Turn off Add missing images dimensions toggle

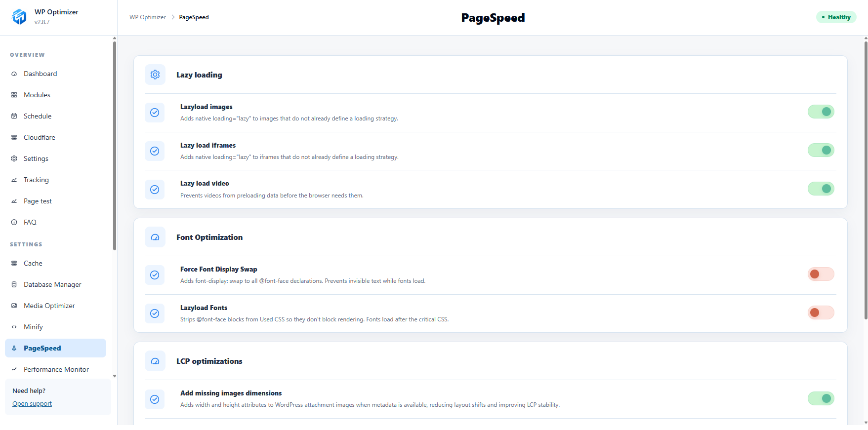pos(821,398)
